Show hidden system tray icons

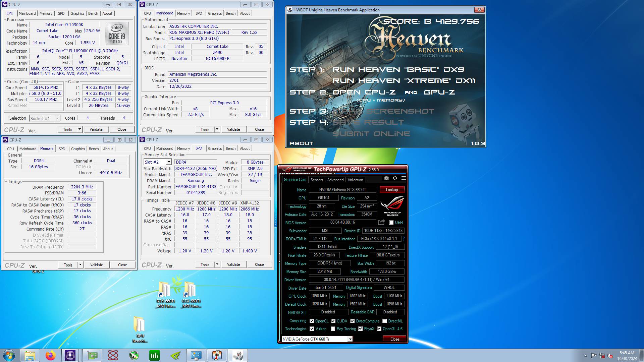coord(586,356)
